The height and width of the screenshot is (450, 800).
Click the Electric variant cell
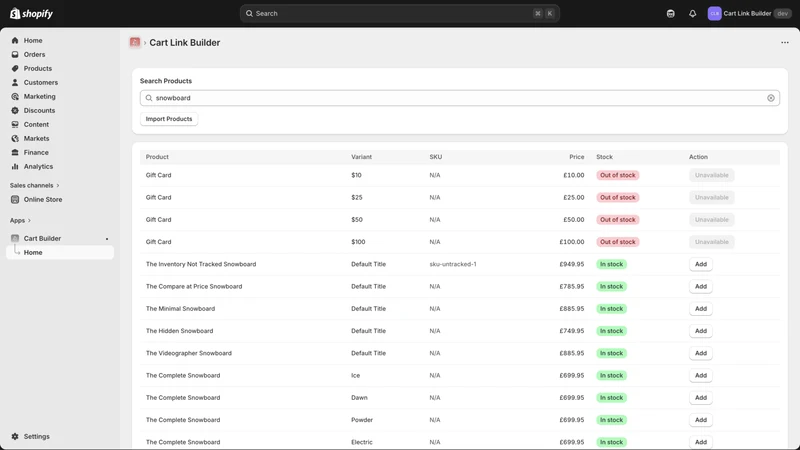point(362,442)
